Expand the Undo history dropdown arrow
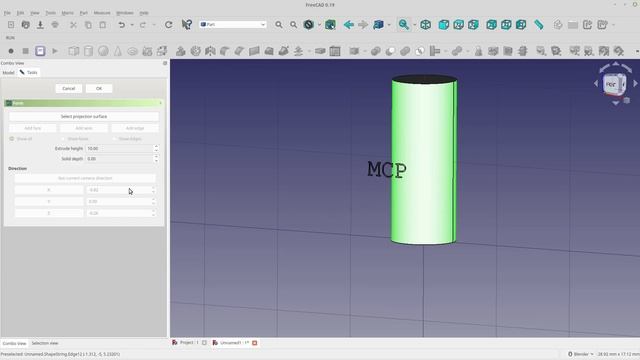The image size is (640, 360). coord(132,25)
